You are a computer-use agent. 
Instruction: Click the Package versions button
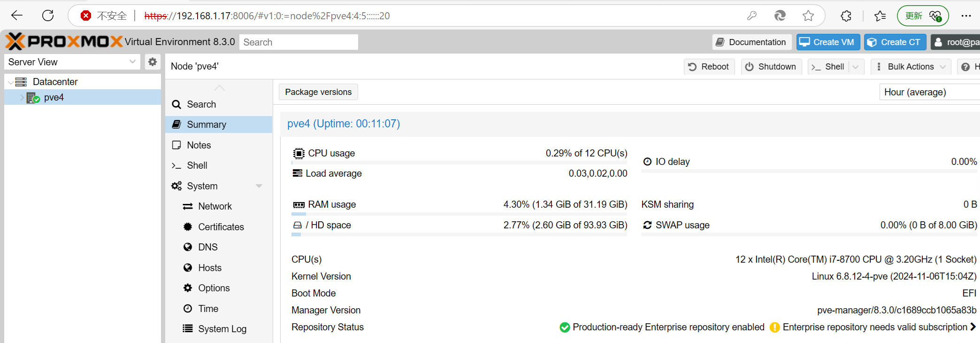coord(318,92)
